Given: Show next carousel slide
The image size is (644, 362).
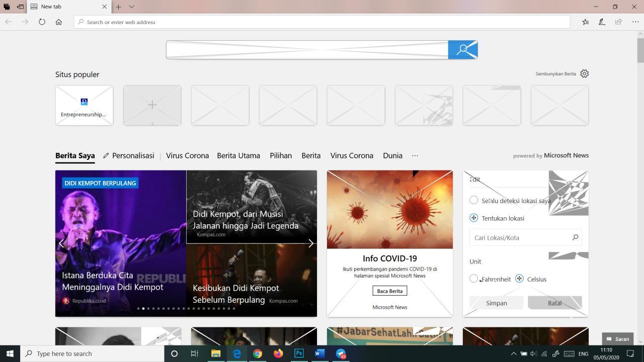Looking at the screenshot, I should coord(311,243).
